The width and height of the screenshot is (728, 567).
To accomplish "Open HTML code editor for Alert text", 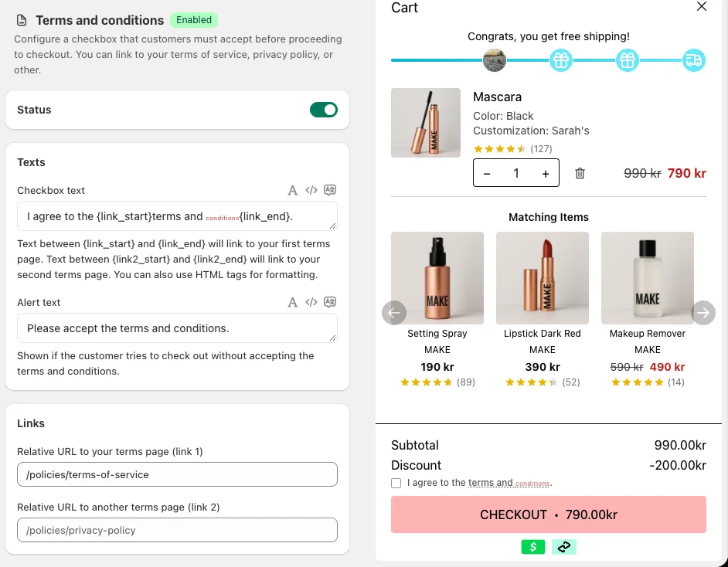I will [x=311, y=303].
